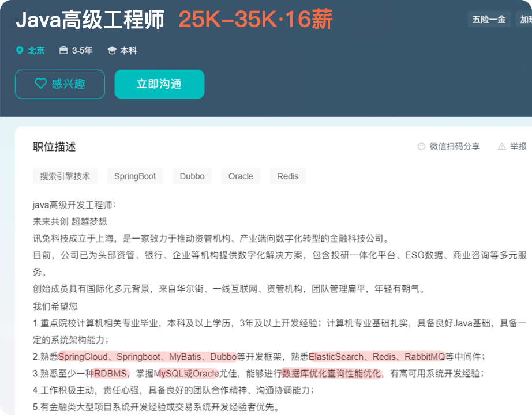Image resolution: width=532 pixels, height=415 pixels.
Task: Select the 搜索引擎技术 skill tag
Action: point(65,176)
